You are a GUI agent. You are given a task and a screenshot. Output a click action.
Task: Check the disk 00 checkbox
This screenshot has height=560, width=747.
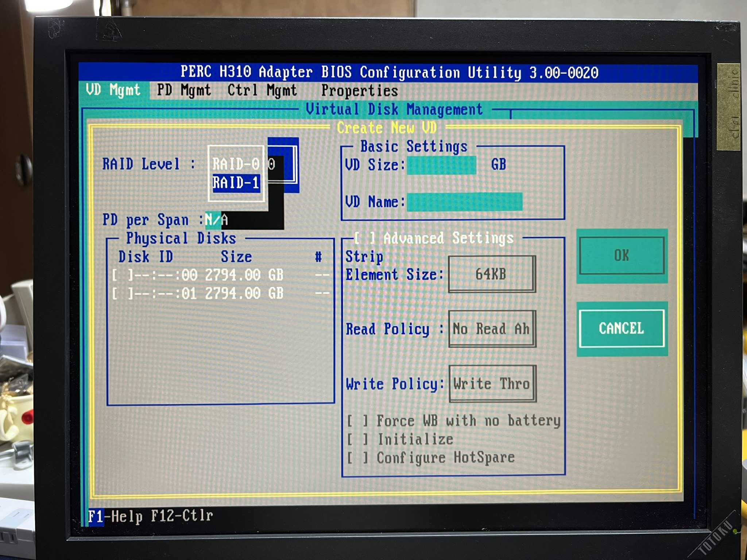(x=123, y=275)
